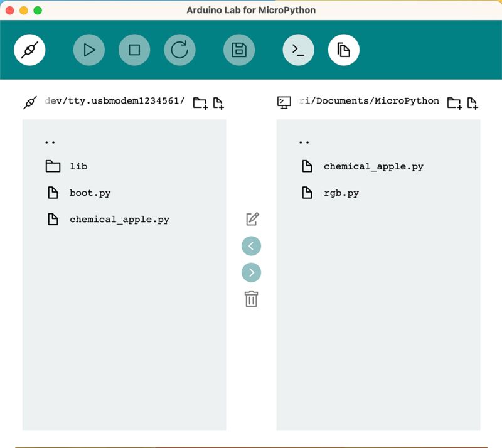Click the right arrow to copy file to computer
The image size is (502, 448).
click(x=252, y=272)
